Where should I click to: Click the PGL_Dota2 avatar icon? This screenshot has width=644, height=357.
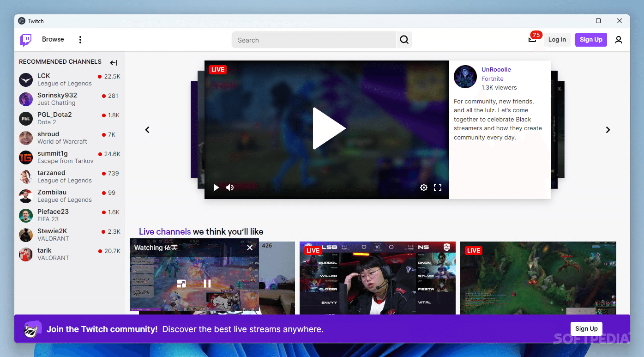[x=26, y=118]
